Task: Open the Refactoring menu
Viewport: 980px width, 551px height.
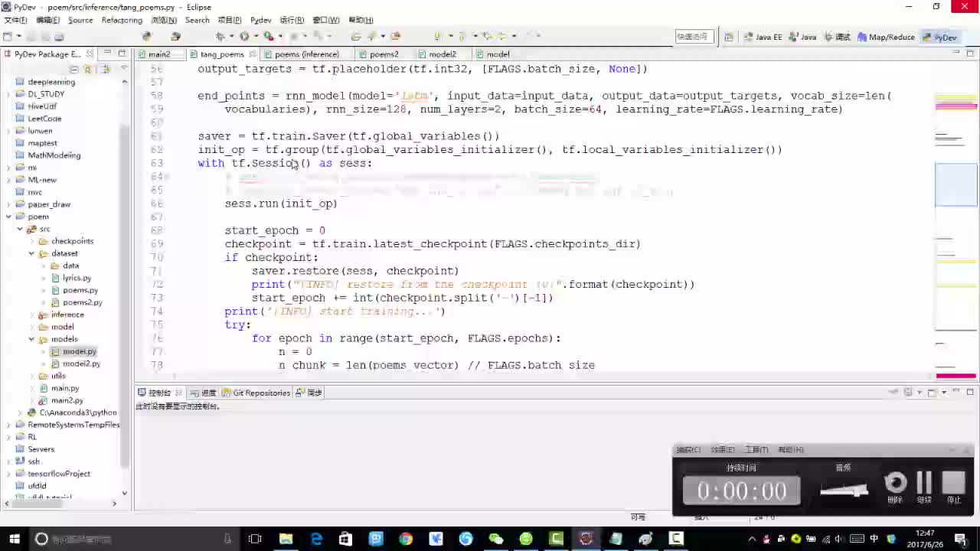Action: pos(122,20)
